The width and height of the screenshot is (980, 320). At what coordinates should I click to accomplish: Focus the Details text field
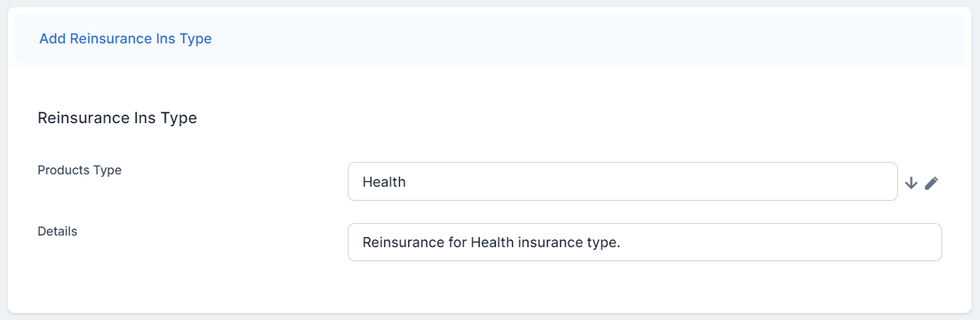coord(644,243)
